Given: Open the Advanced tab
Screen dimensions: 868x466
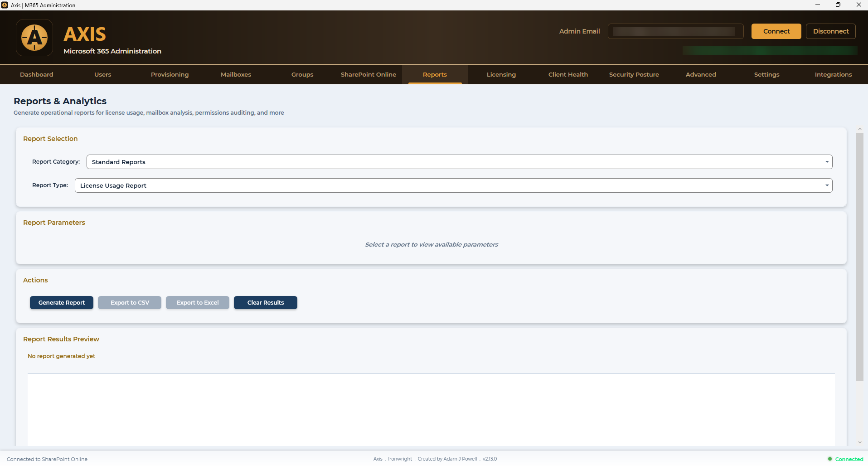Looking at the screenshot, I should [701, 74].
